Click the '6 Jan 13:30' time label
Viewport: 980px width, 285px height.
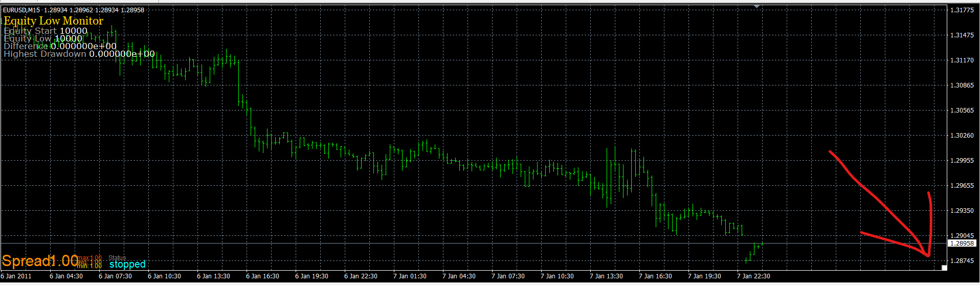(213, 276)
